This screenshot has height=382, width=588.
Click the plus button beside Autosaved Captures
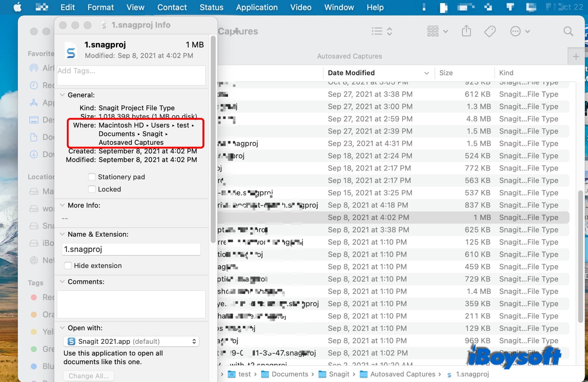pyautogui.click(x=576, y=56)
